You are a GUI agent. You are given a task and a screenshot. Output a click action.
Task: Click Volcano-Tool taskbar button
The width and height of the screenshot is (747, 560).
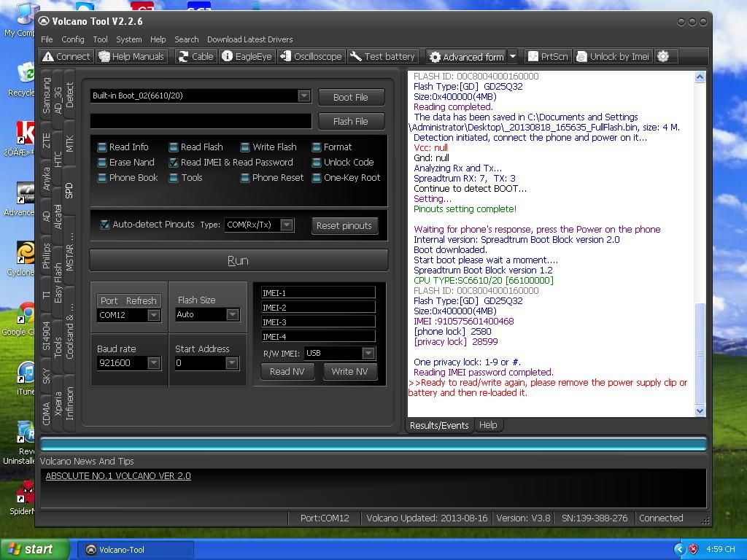click(136, 550)
